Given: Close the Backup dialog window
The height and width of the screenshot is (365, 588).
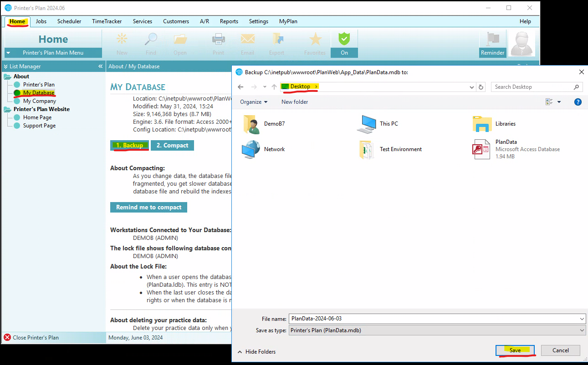Looking at the screenshot, I should (581, 72).
